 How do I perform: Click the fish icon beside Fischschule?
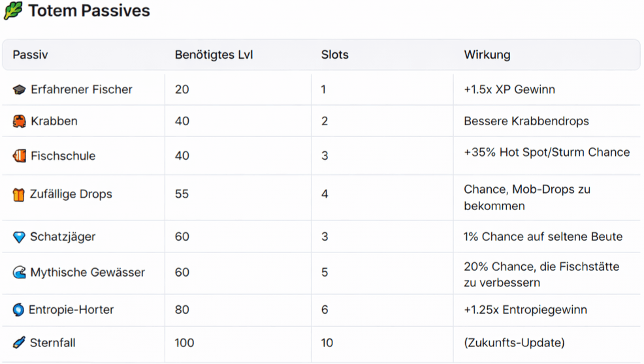(x=19, y=156)
